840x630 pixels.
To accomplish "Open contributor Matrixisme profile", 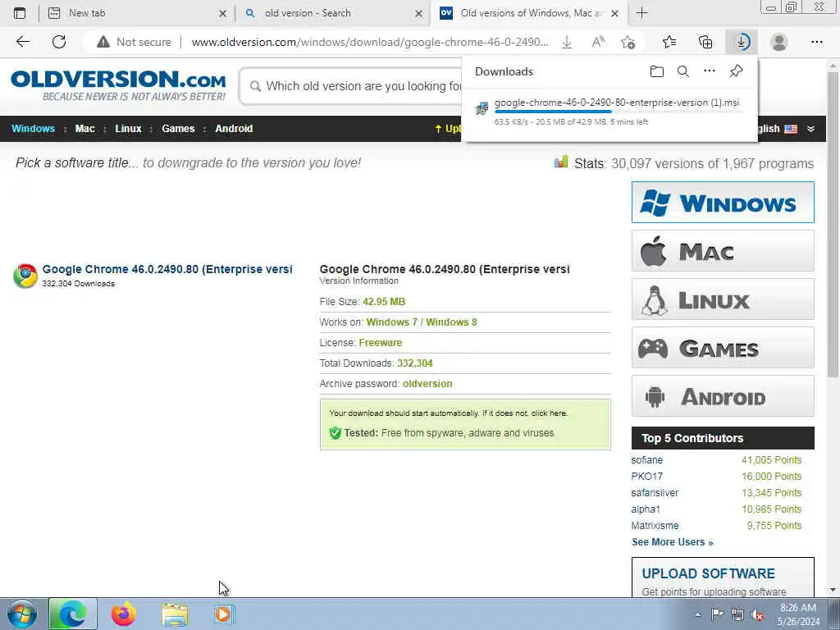I will pyautogui.click(x=655, y=526).
